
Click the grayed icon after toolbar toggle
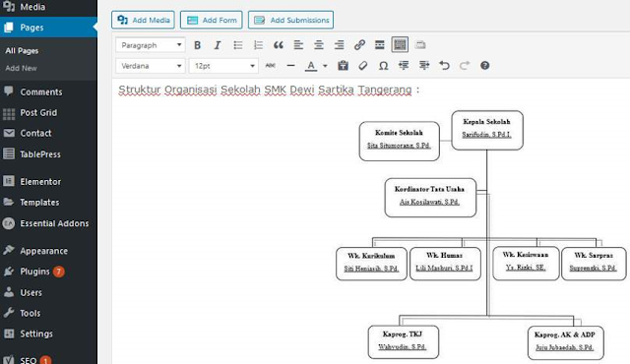coord(420,45)
